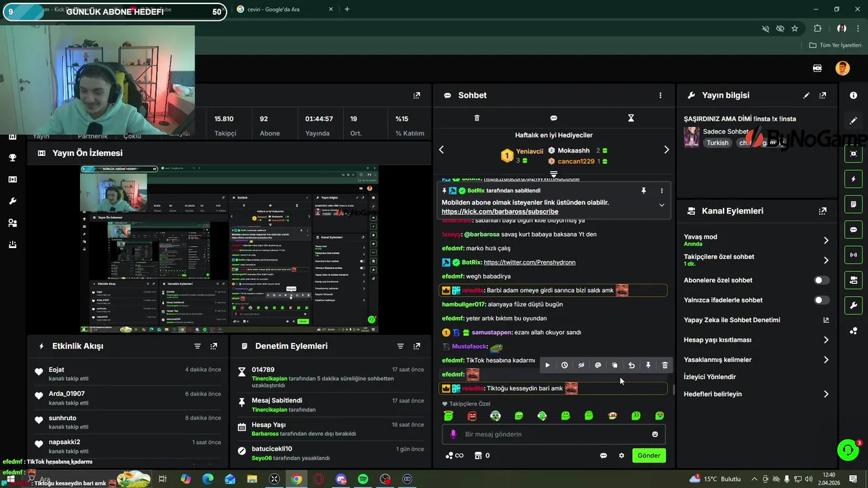Clear chat with trash icon under Sohbet
The width and height of the screenshot is (868, 488).
[477, 118]
